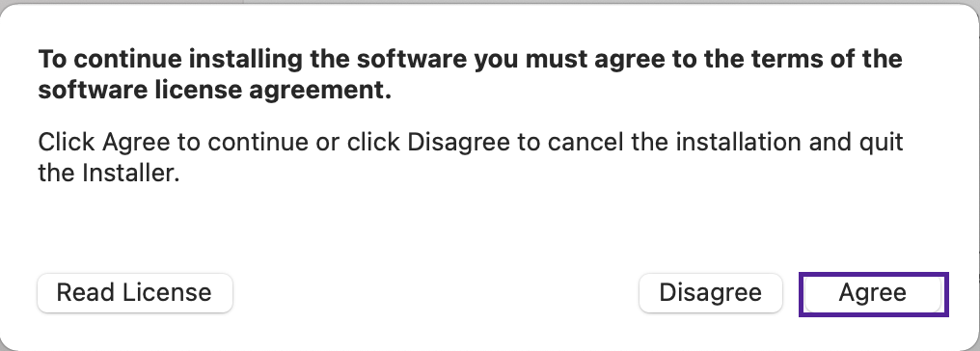Continue installing by choosing Agree
The width and height of the screenshot is (980, 351).
(x=873, y=293)
